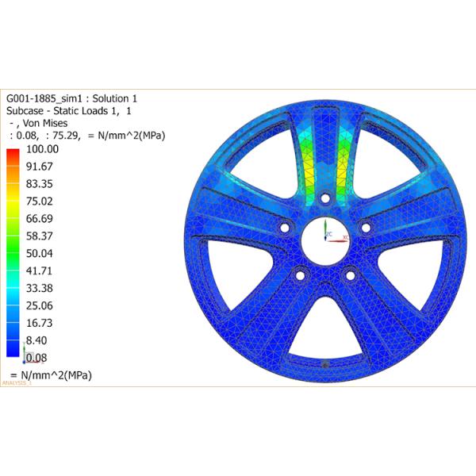Select the lower-right bolt hole on the hub
The height and width of the screenshot is (476, 476).
coord(349,276)
